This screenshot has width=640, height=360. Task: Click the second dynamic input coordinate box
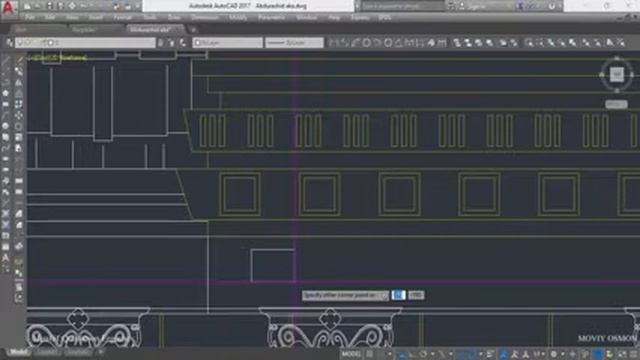pos(416,295)
